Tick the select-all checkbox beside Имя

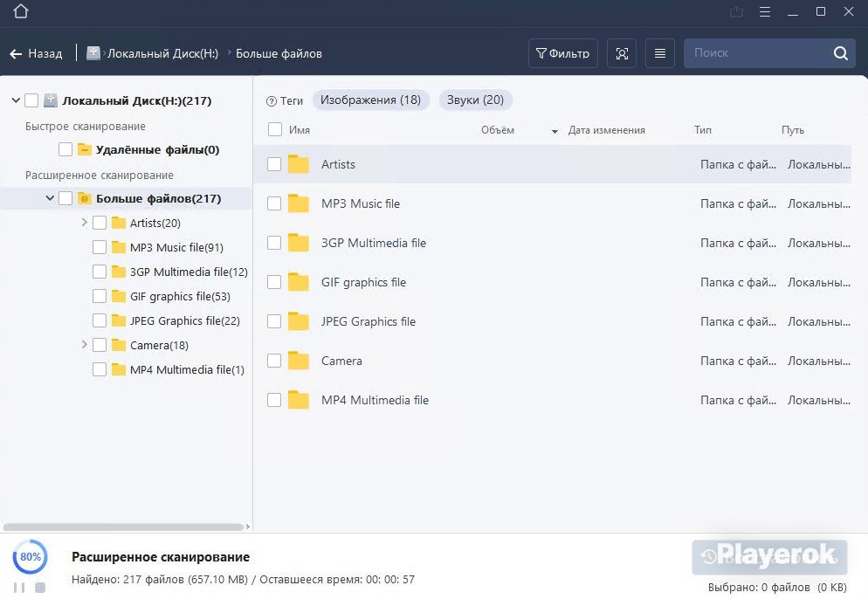(x=274, y=129)
